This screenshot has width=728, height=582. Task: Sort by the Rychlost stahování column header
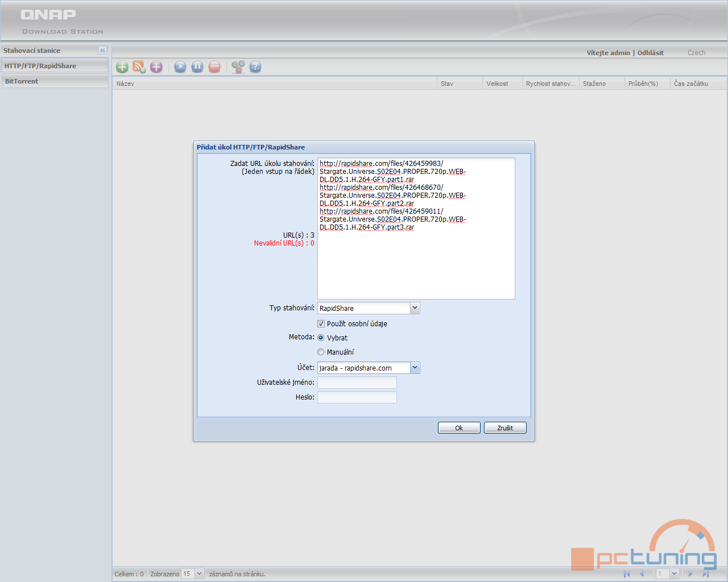551,84
